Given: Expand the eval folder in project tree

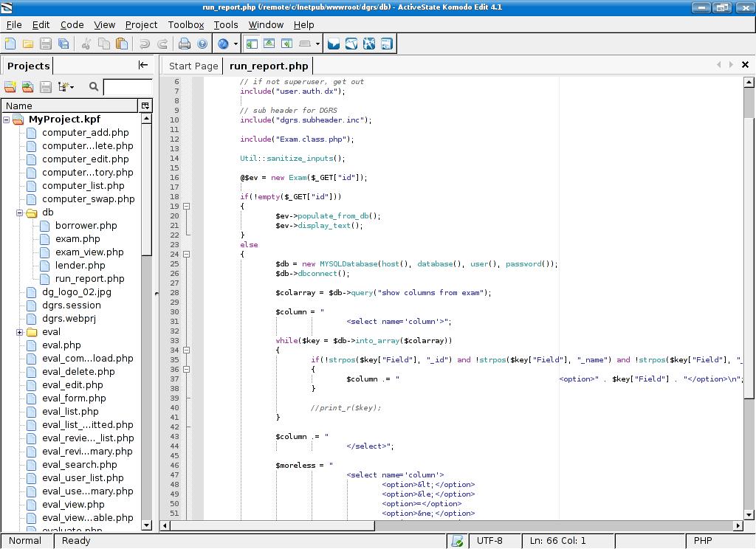Looking at the screenshot, I should click(20, 332).
